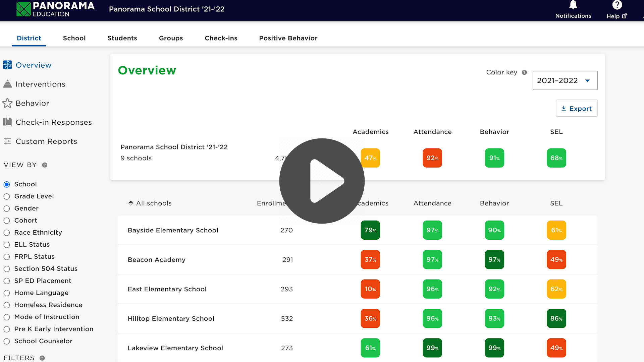The width and height of the screenshot is (644, 362).
Task: Open the Behavior sidebar link
Action: (x=32, y=103)
